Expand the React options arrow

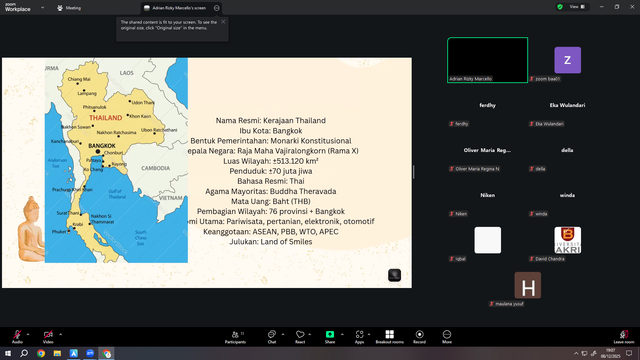coord(309,334)
